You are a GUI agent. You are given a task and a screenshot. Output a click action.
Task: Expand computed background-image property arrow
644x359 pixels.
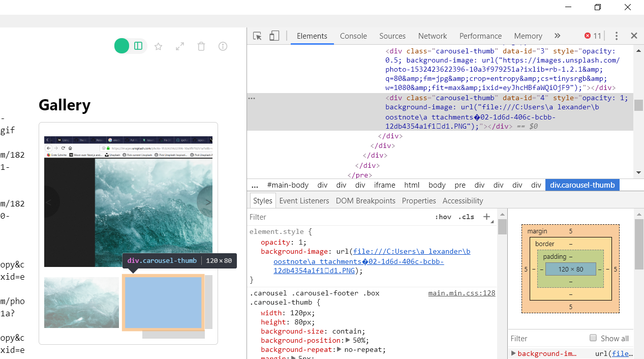pos(513,353)
